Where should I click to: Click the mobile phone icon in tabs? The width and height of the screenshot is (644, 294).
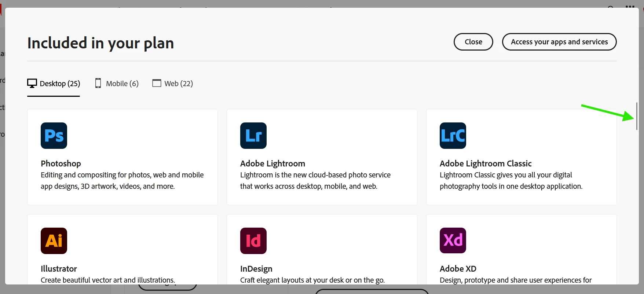click(98, 83)
